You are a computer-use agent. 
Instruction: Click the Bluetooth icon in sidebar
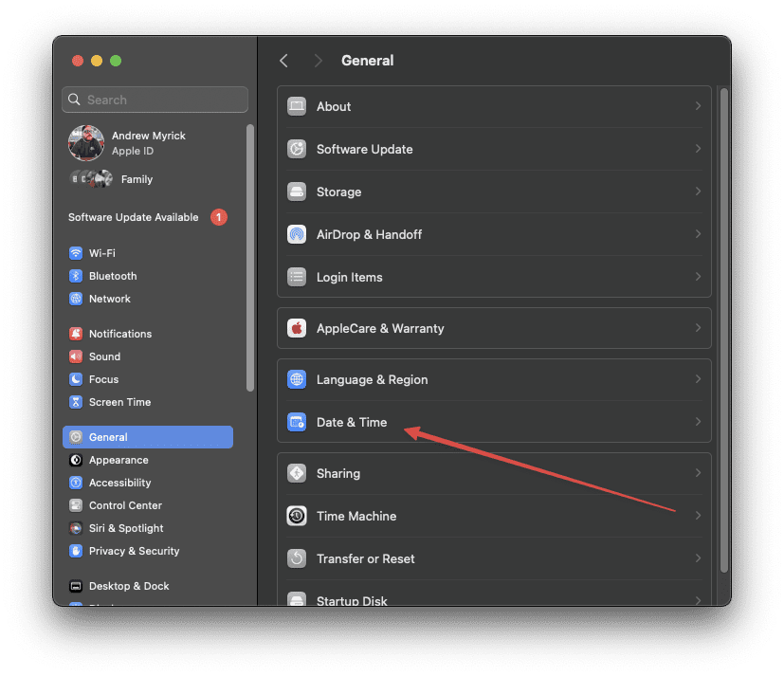[x=76, y=276]
